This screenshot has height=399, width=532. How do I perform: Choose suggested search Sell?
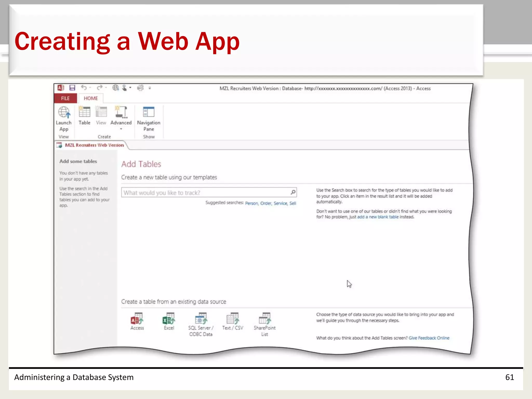(293, 203)
